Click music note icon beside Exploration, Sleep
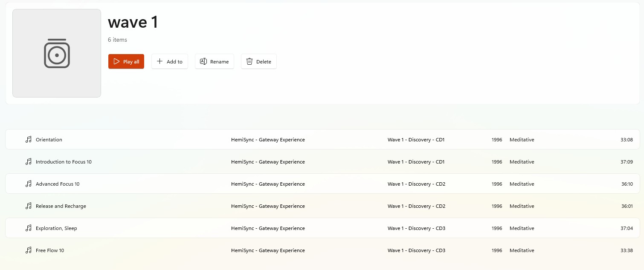The image size is (644, 270). pyautogui.click(x=29, y=228)
